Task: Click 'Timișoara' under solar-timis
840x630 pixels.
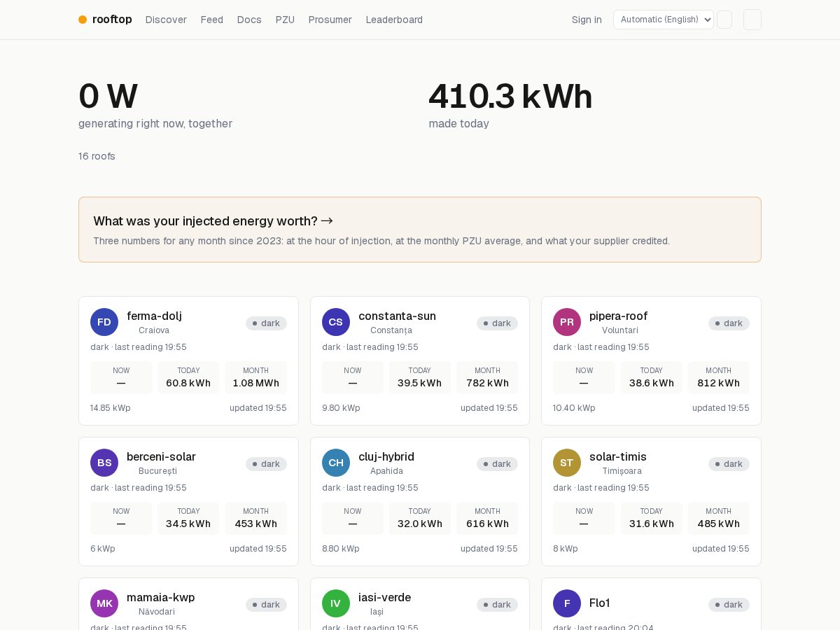Action: coord(622,471)
